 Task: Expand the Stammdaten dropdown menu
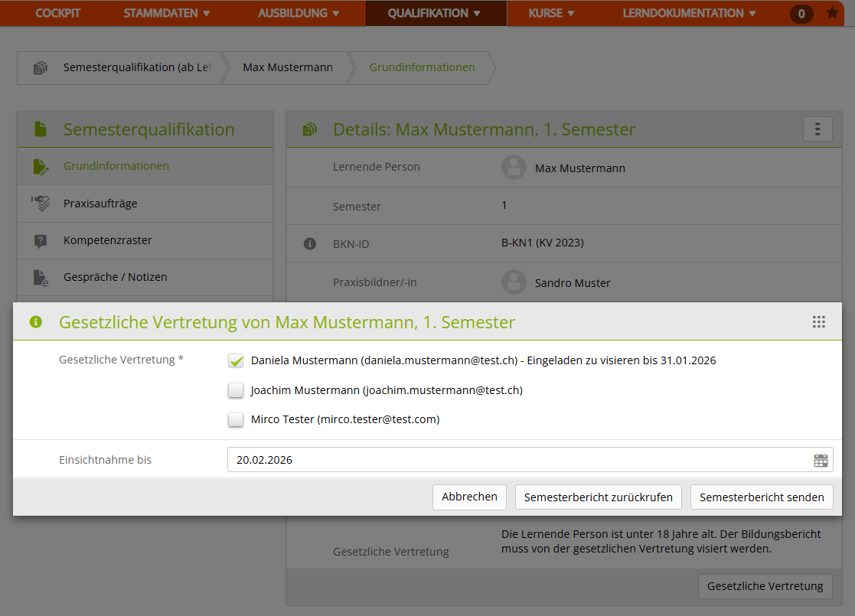pos(167,13)
